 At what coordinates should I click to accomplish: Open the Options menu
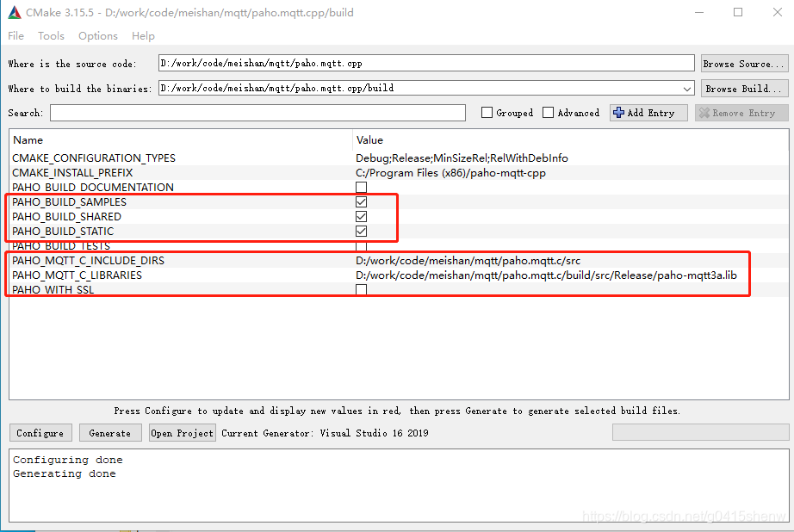point(97,36)
